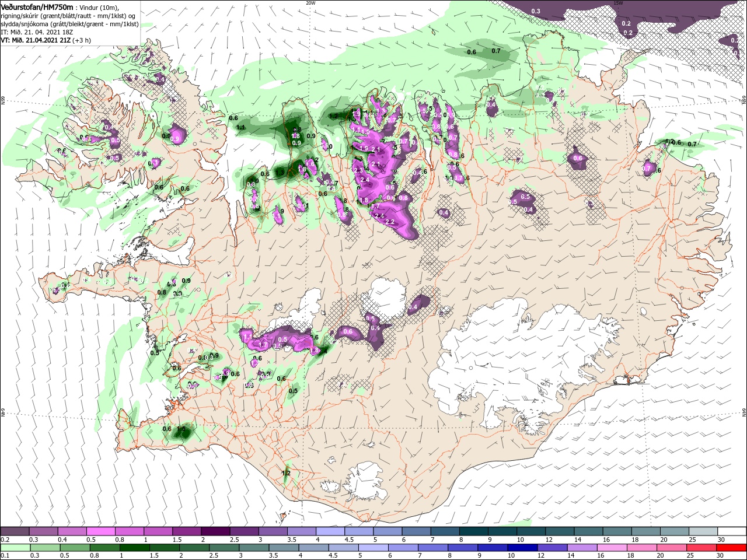
Task: Click the '0.2' label in the snow legend
Action: click(5, 540)
